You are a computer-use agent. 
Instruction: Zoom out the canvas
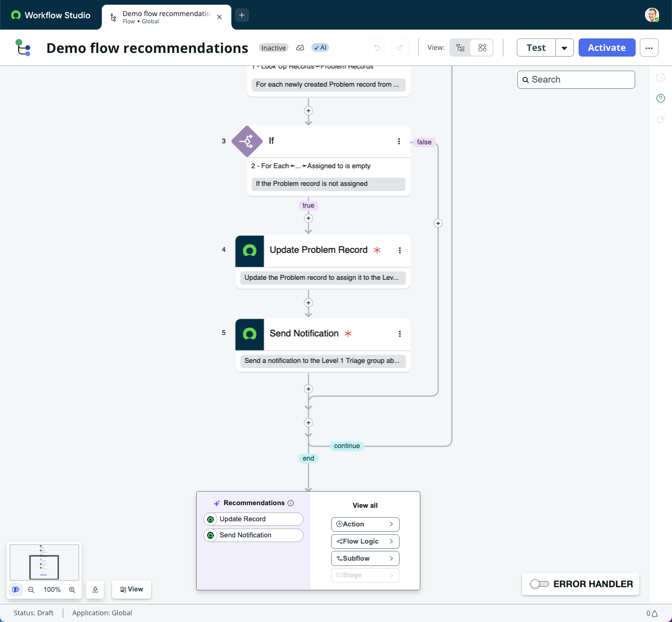31,590
